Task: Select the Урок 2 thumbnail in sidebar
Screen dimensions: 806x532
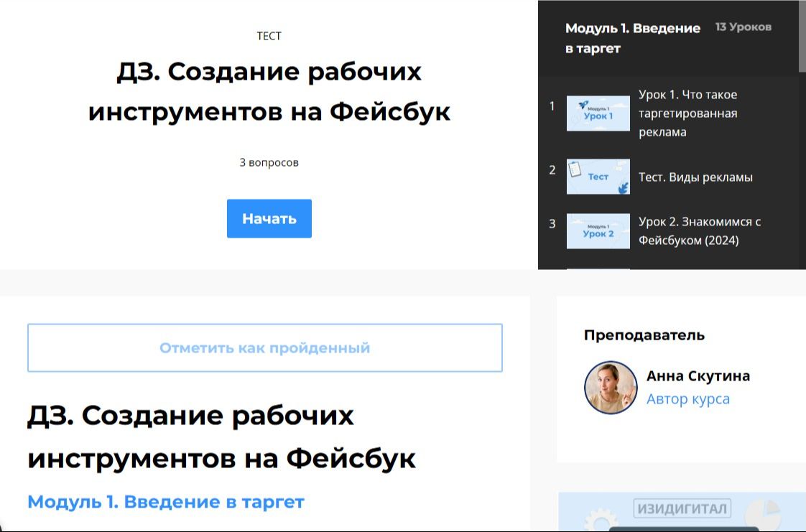Action: (598, 231)
